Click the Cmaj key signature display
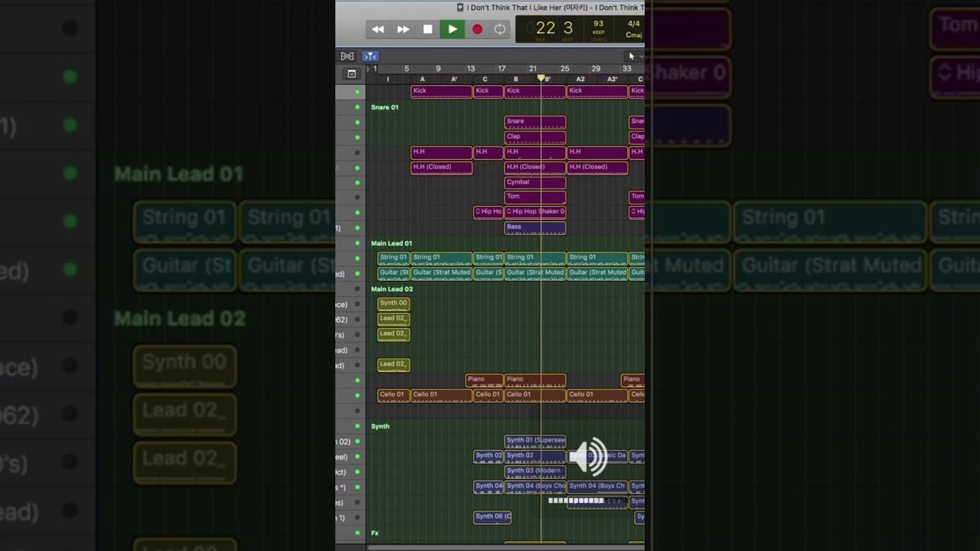Viewport: 980px width, 551px height. tap(634, 35)
